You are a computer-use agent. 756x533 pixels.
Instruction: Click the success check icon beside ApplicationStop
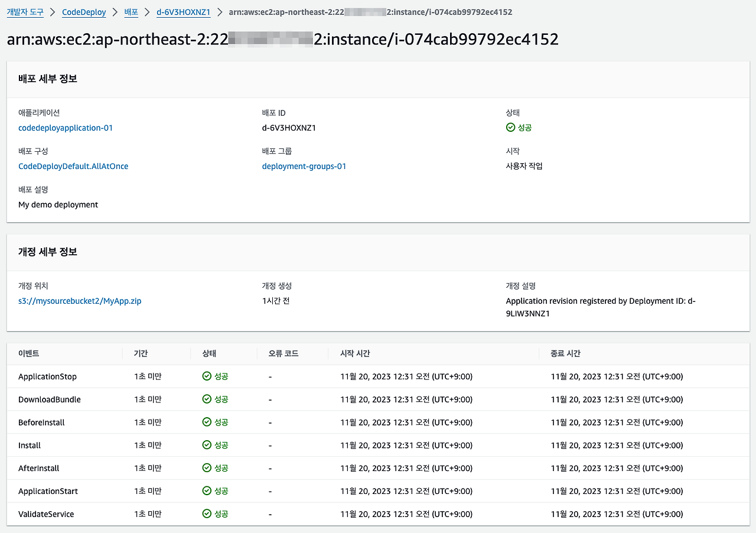click(x=207, y=376)
